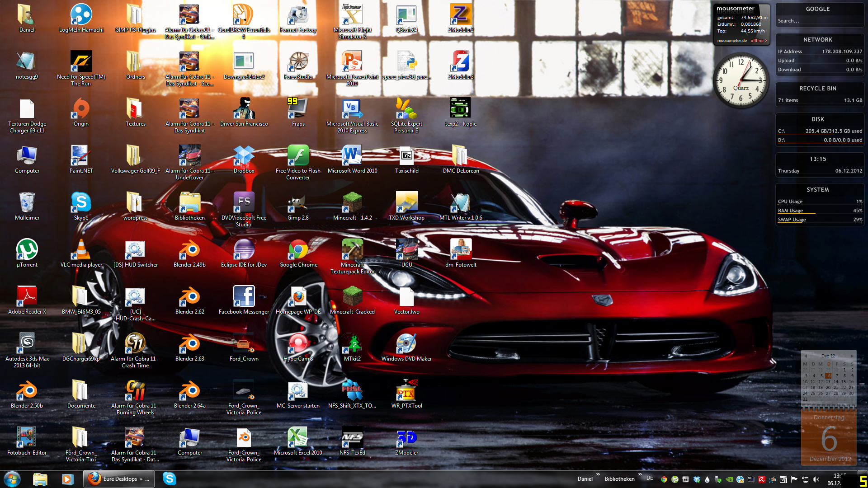Viewport: 868px width, 488px height.
Task: Open the Bibliotheken desktop icon
Action: 190,206
